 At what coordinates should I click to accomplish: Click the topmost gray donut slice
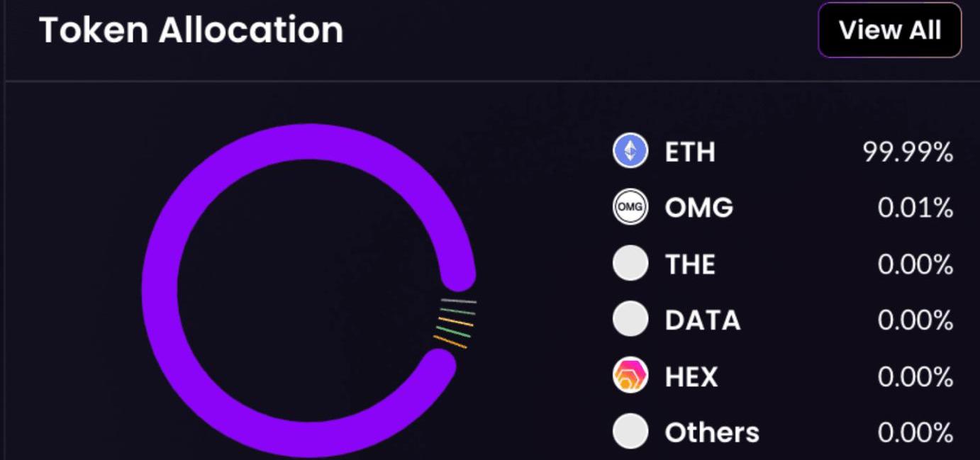point(458,301)
